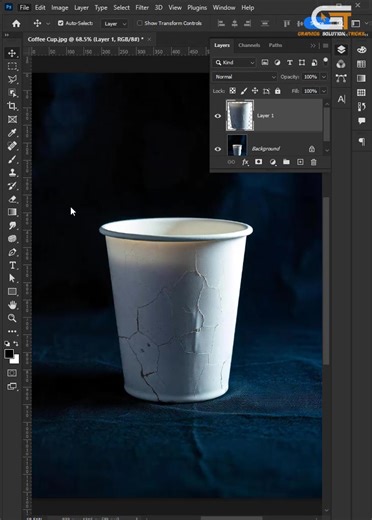
Task: Enable Show Transform Controls checkbox
Action: tap(140, 23)
